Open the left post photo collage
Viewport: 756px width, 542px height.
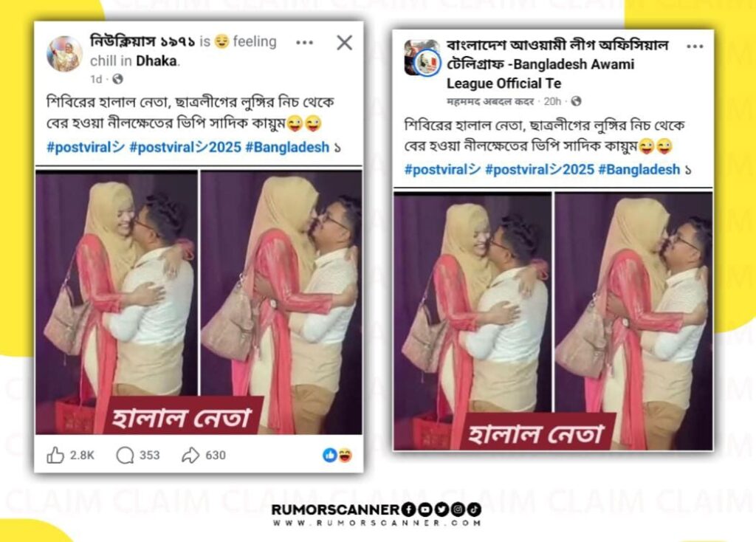(x=199, y=302)
